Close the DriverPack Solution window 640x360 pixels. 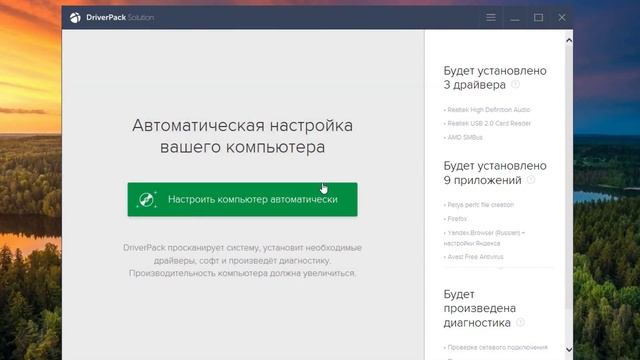pyautogui.click(x=562, y=18)
